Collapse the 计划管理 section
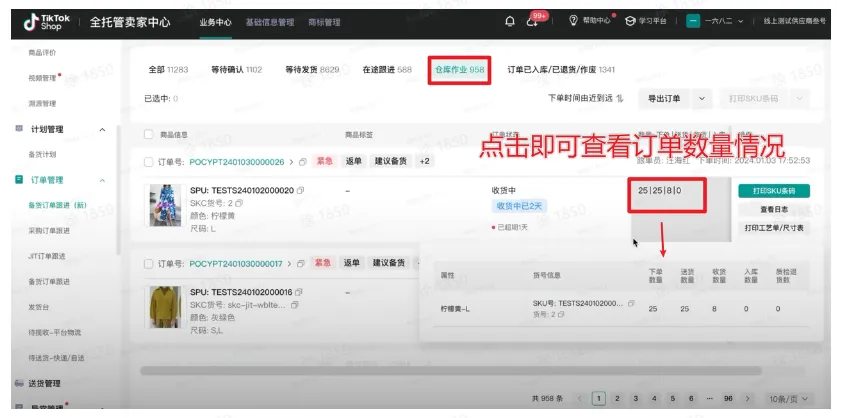 (x=103, y=129)
